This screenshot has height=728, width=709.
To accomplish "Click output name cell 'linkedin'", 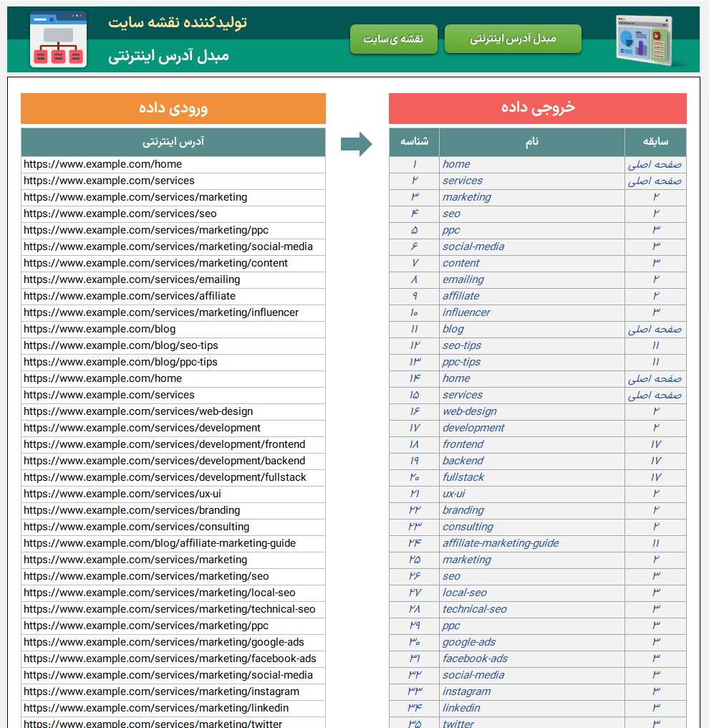I will [532, 709].
